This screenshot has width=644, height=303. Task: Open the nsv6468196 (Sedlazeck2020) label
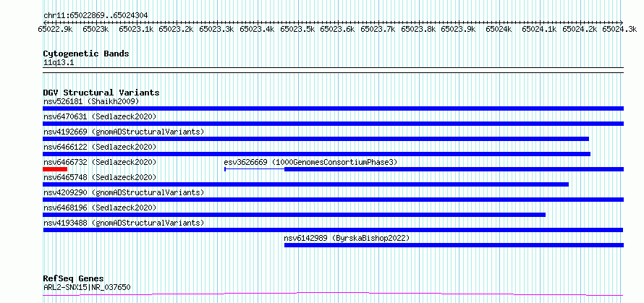click(x=100, y=208)
